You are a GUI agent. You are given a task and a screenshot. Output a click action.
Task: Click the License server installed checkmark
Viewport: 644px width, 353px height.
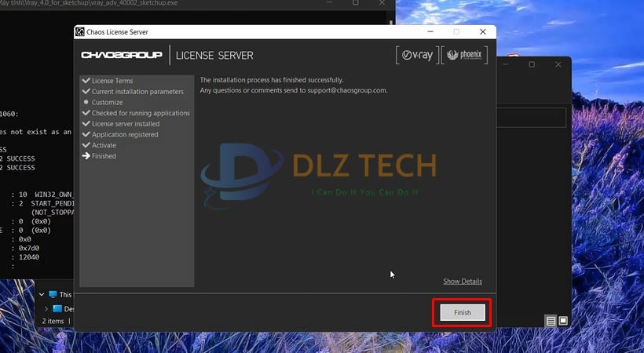(x=86, y=124)
